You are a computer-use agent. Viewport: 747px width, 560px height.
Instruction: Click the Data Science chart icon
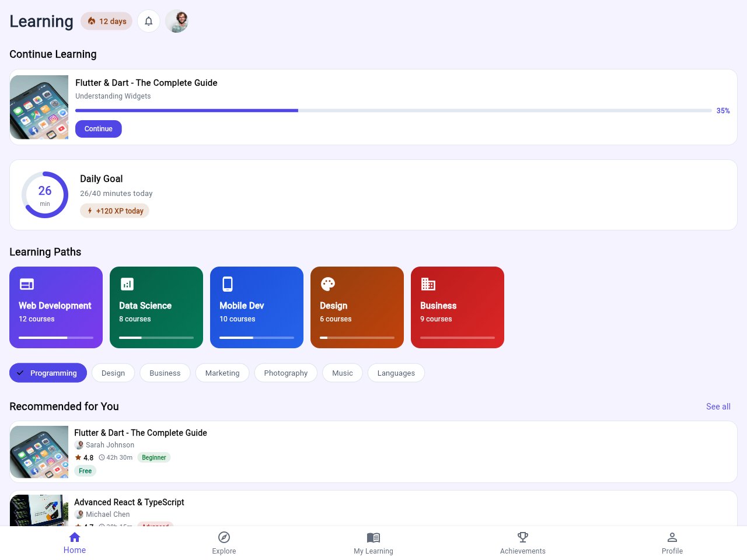click(127, 284)
